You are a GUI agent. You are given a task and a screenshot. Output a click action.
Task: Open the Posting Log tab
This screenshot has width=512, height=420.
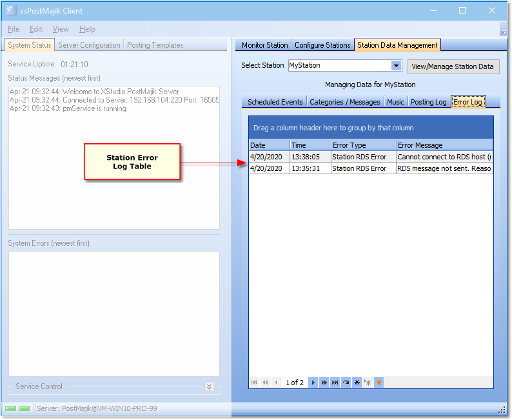428,102
